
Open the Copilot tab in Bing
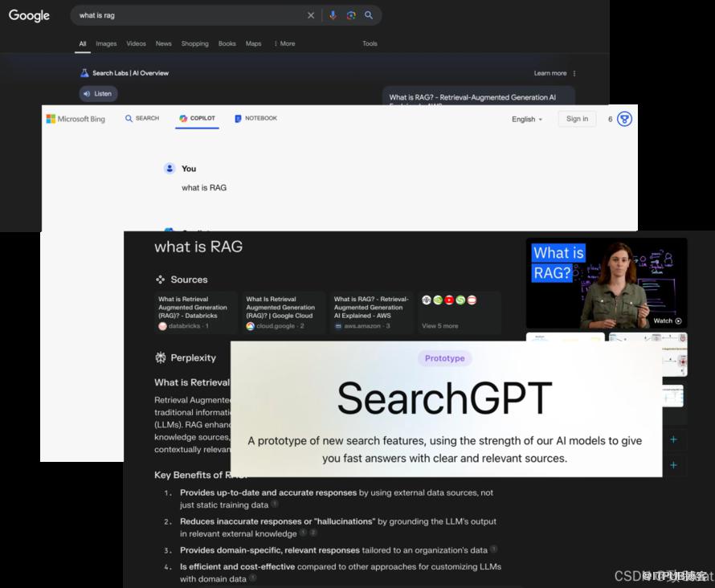coord(197,119)
